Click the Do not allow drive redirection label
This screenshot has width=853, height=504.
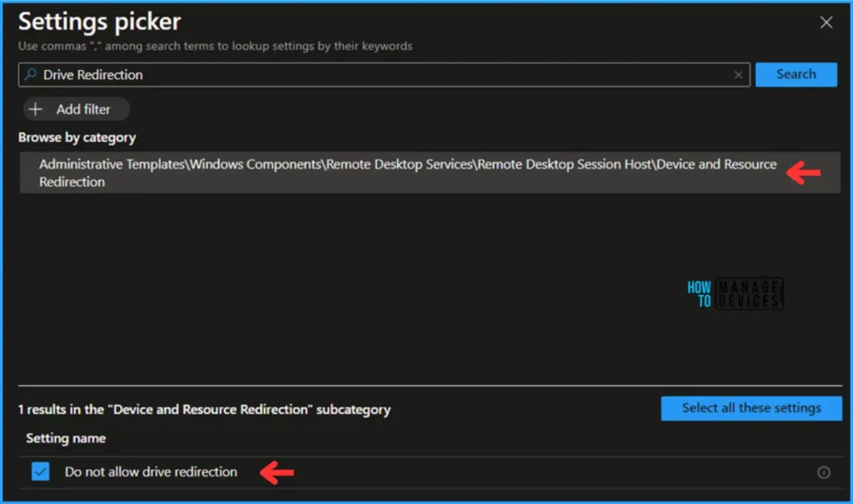pos(151,472)
